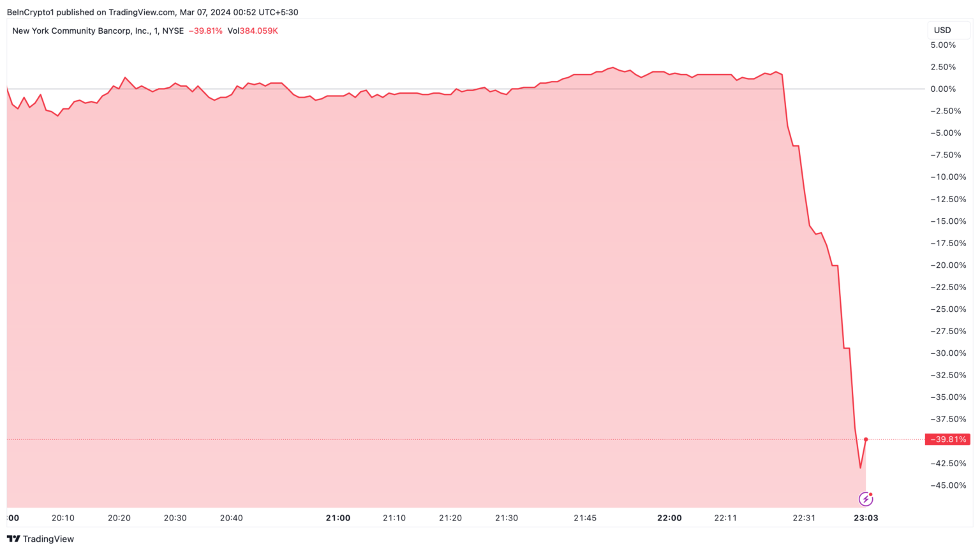Click the -39.81% change in the legend
This screenshot has width=980, height=551.
click(205, 31)
